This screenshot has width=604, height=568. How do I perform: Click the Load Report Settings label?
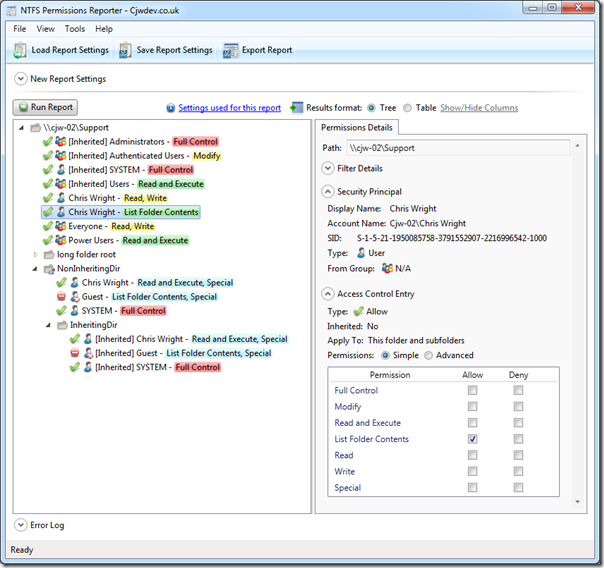(x=70, y=50)
